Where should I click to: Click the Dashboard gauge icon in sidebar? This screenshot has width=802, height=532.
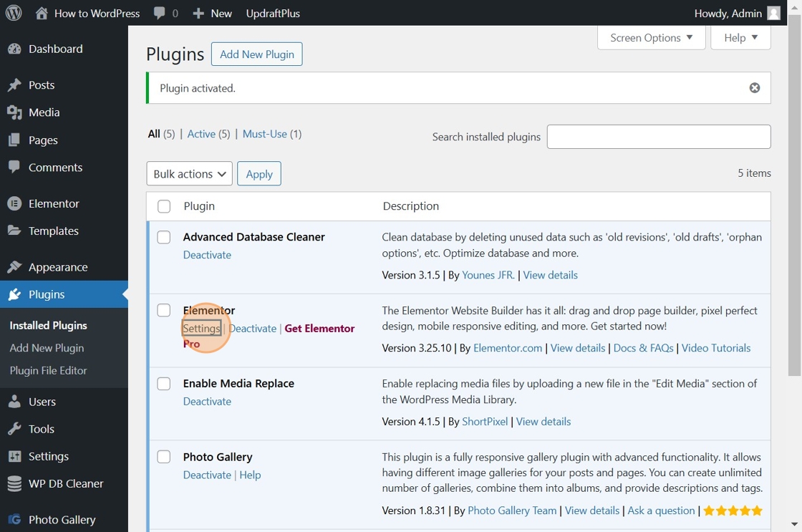(x=14, y=49)
